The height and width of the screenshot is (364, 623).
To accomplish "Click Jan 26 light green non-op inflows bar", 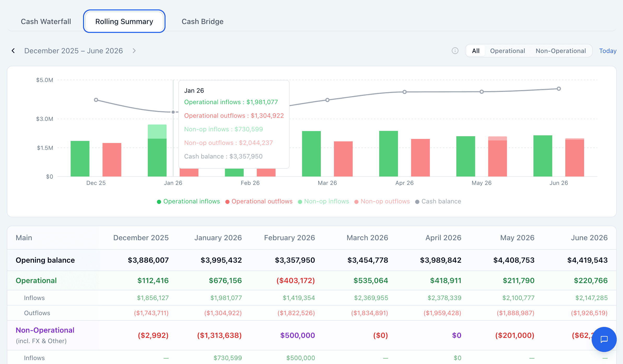I will [157, 132].
